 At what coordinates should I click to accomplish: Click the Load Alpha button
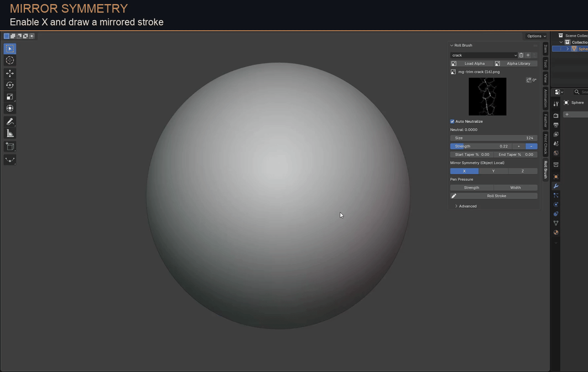tap(472, 63)
